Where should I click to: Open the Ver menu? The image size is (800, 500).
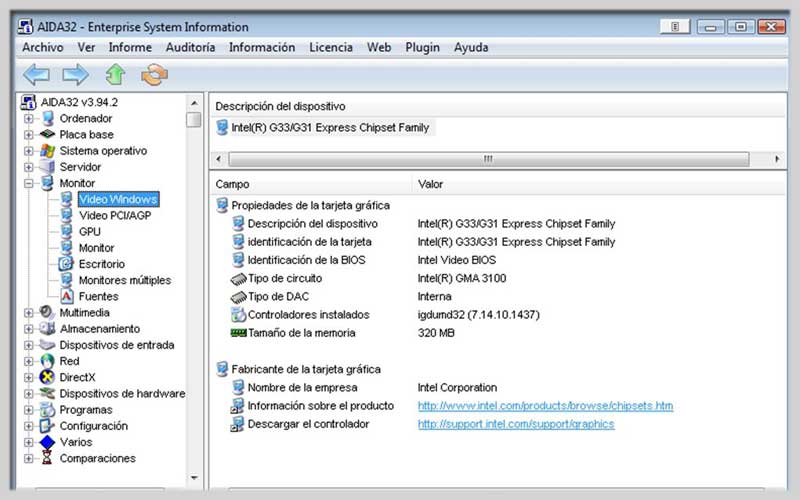(x=86, y=47)
